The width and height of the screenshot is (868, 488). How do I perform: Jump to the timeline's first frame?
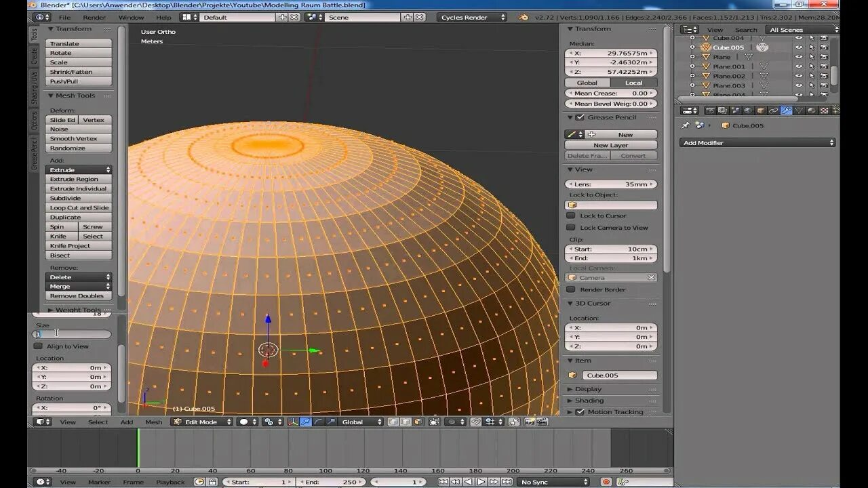coord(443,482)
